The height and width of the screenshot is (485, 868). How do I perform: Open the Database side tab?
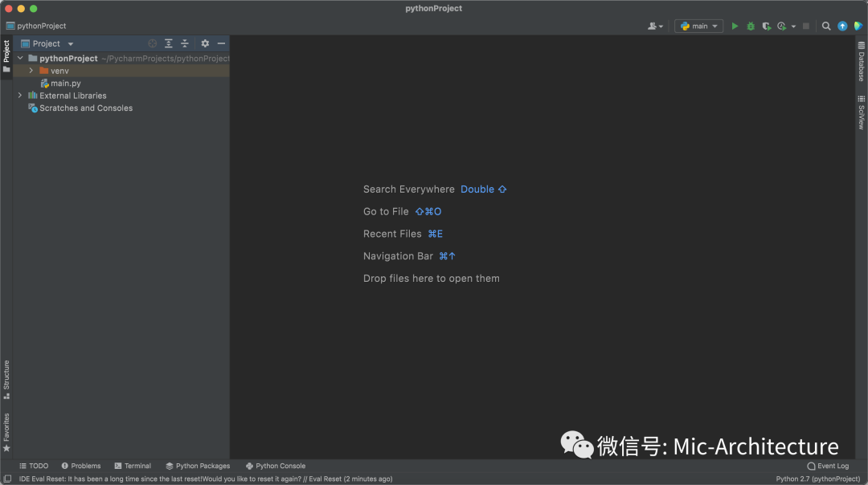click(x=862, y=62)
